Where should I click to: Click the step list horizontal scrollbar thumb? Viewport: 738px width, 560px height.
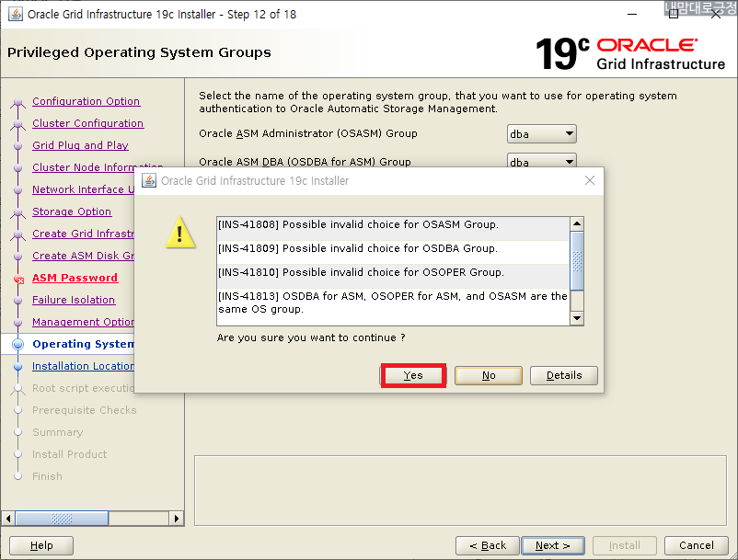[x=62, y=519]
